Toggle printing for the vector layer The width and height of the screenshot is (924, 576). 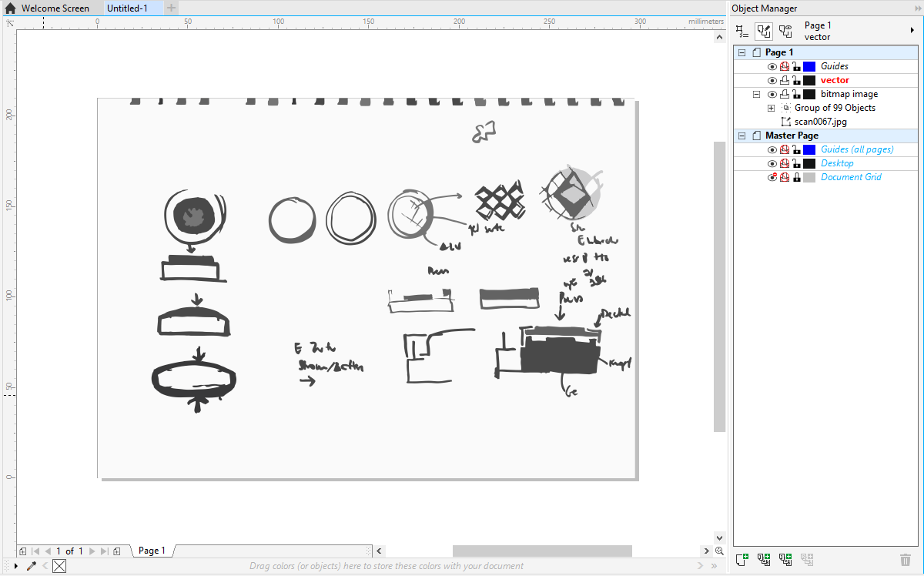pyautogui.click(x=785, y=80)
